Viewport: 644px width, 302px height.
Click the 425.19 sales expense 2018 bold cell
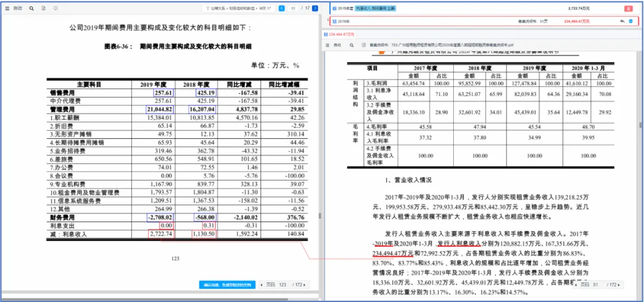tap(206, 93)
